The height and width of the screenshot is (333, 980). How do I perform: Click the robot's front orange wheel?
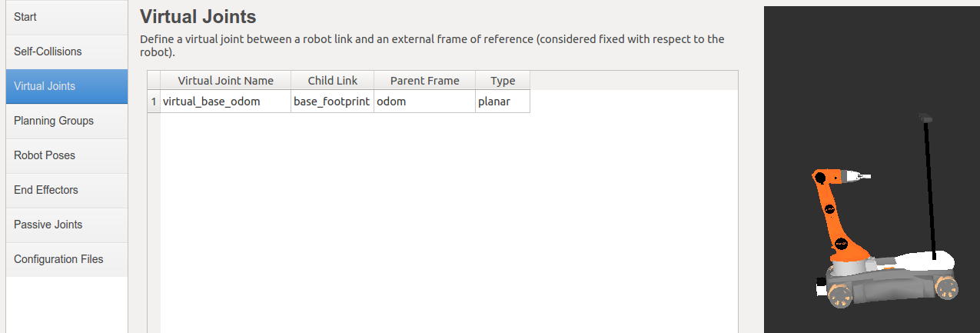[839, 296]
